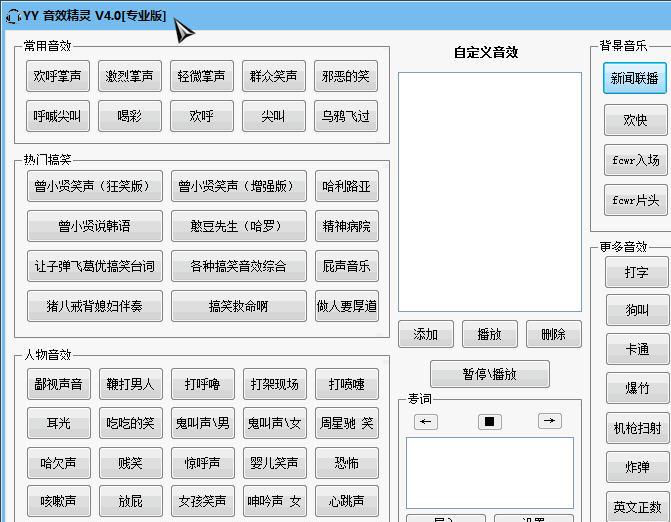The width and height of the screenshot is (671, 522).
Task: Play the 鞭打男人 effect
Action: 131,384
